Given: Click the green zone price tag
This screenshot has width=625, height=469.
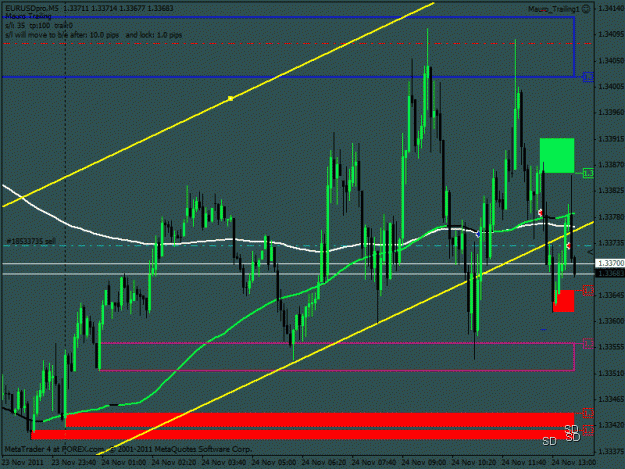Looking at the screenshot, I should click(x=588, y=173).
